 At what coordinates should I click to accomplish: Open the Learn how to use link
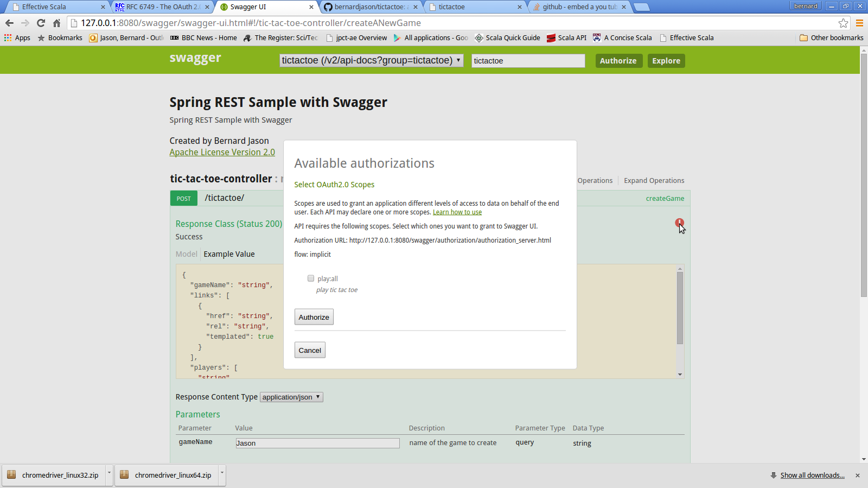pos(457,212)
